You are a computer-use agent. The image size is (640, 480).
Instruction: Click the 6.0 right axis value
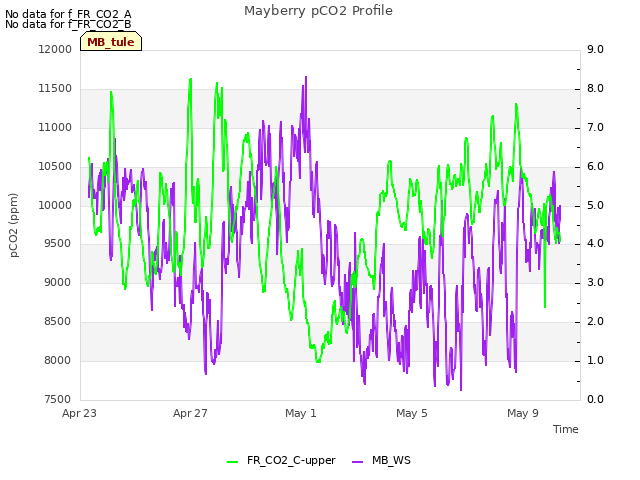coord(595,167)
